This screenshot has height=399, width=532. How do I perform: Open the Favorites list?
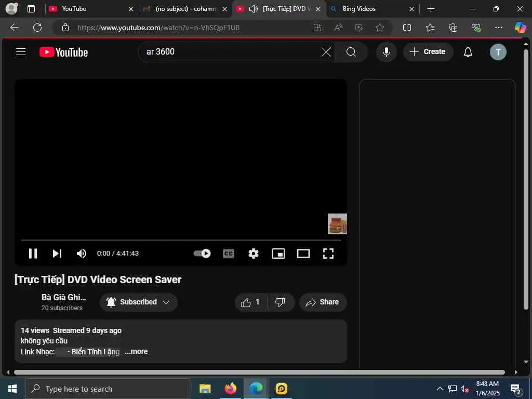pyautogui.click(x=430, y=28)
